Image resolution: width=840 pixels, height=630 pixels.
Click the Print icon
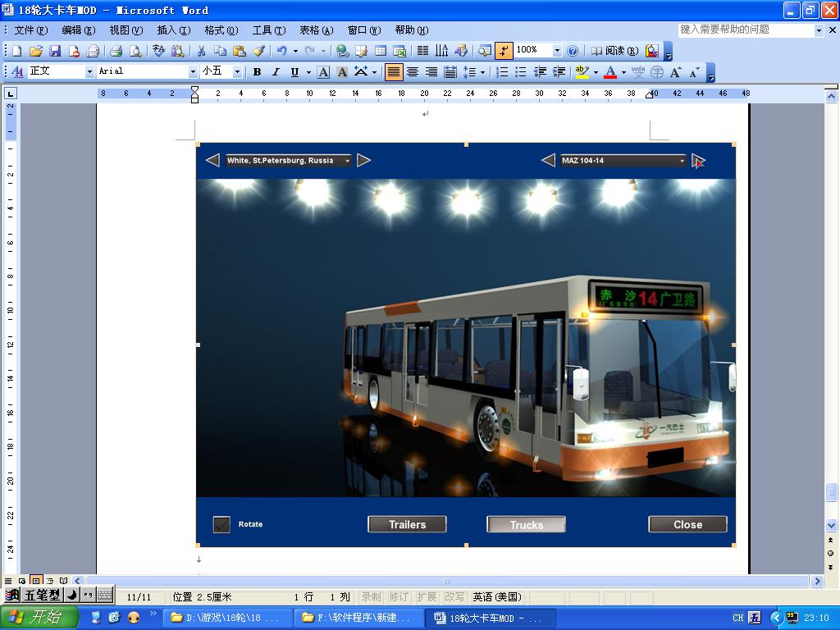pyautogui.click(x=116, y=51)
